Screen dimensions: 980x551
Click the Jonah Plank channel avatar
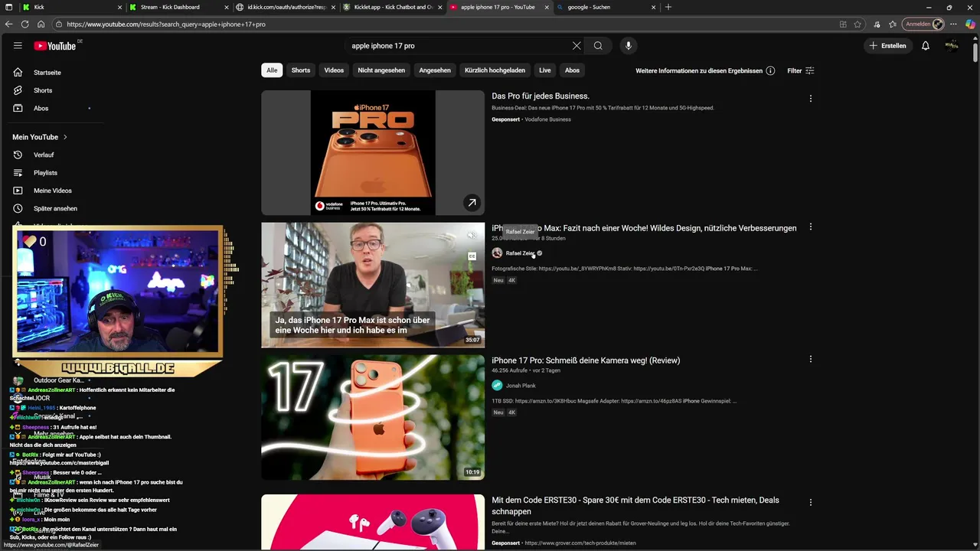[497, 386]
